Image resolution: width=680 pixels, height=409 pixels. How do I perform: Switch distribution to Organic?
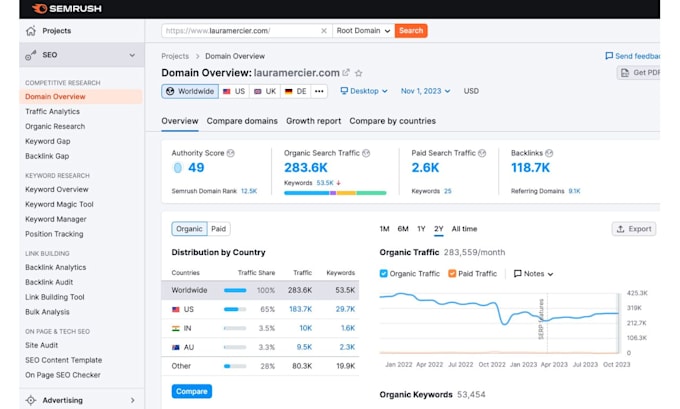[190, 229]
